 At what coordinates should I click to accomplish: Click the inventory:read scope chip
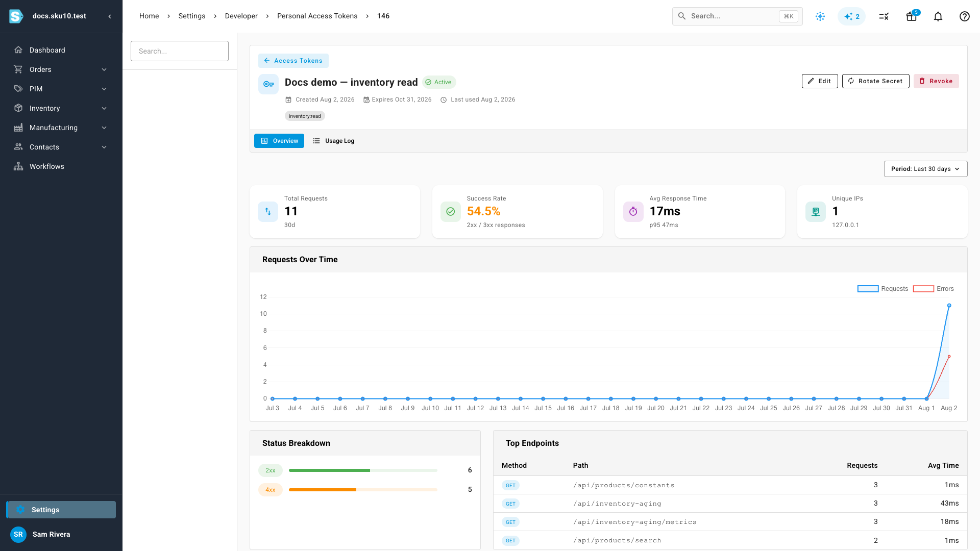(305, 116)
